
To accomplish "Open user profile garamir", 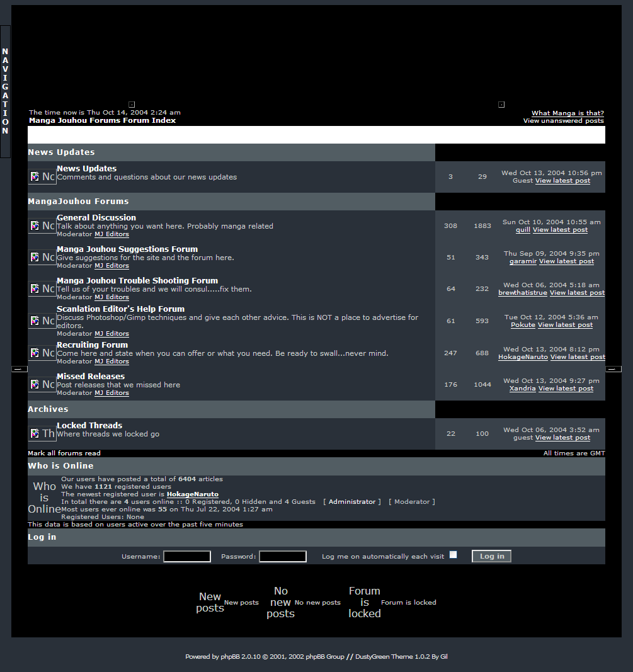I will 523,261.
